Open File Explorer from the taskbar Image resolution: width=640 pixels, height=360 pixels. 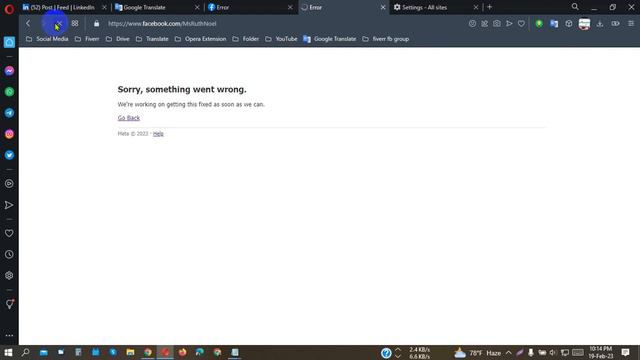[x=130, y=352]
